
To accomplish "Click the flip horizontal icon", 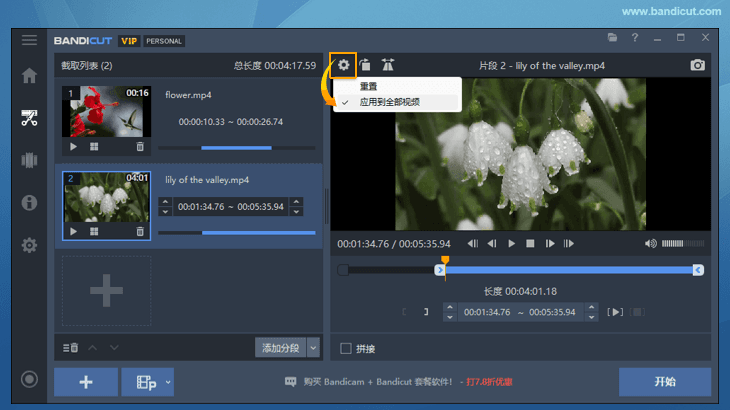I will click(388, 65).
